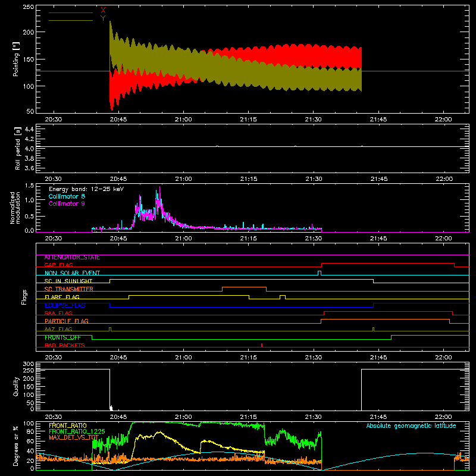Select the red X legend label
The width and height of the screenshot is (476, 476).
click(x=103, y=11)
